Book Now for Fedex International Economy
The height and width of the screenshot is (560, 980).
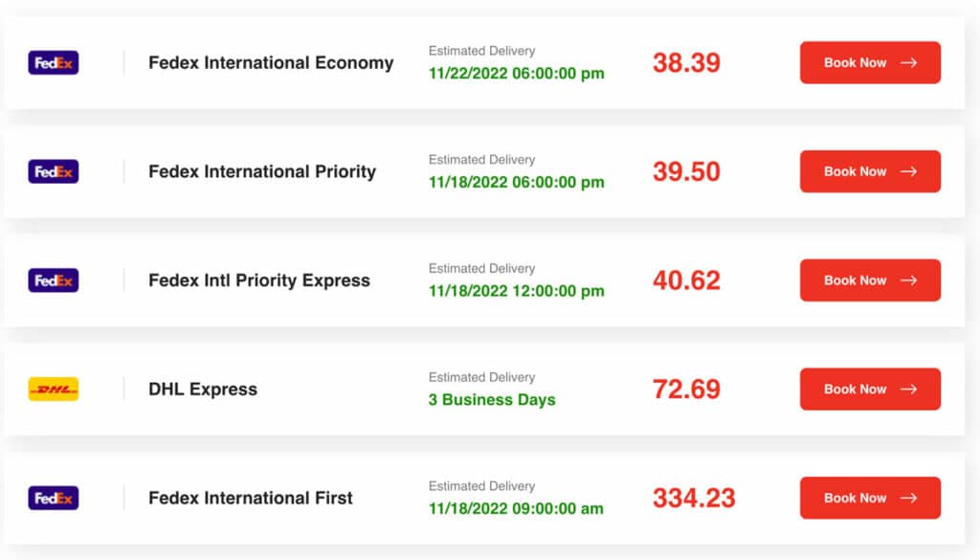(x=869, y=62)
